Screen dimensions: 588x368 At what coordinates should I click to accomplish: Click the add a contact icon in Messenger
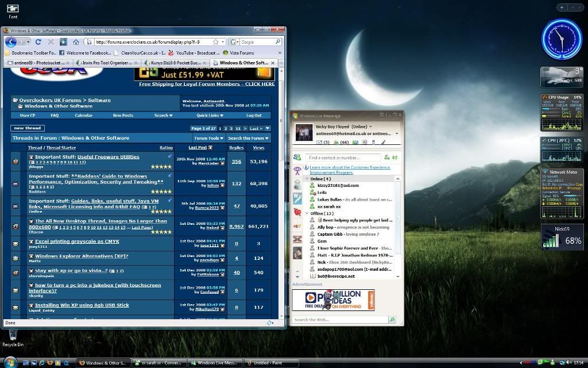386,157
